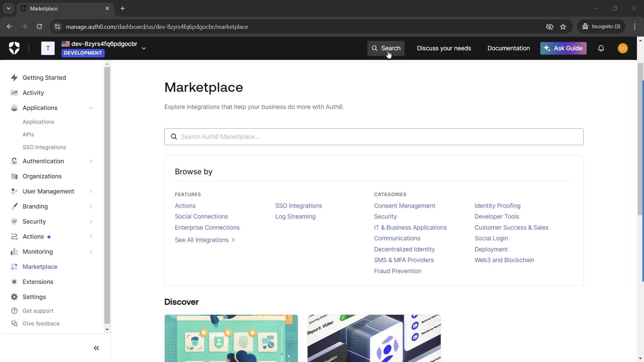Open Web3 and Blockchain category

click(504, 260)
